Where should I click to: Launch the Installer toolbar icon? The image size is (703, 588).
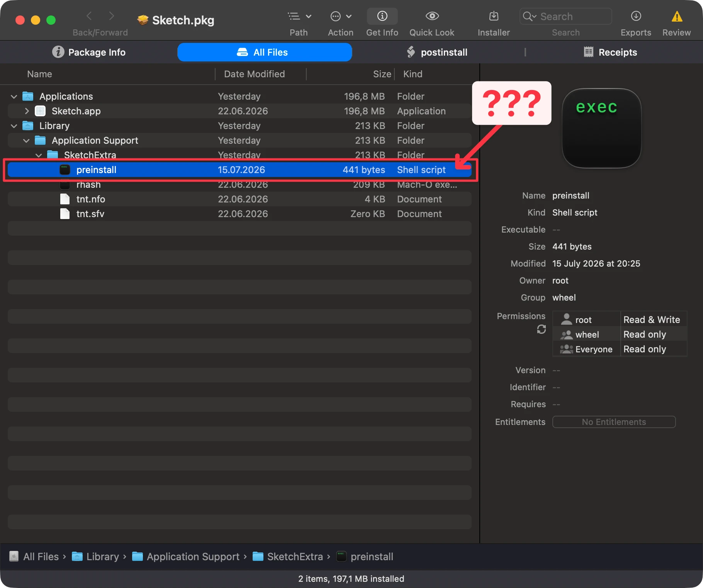[494, 16]
